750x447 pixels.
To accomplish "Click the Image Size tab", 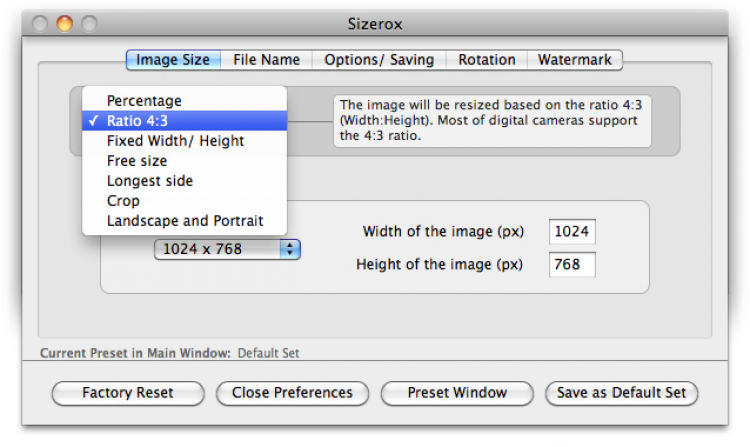I will tap(173, 60).
